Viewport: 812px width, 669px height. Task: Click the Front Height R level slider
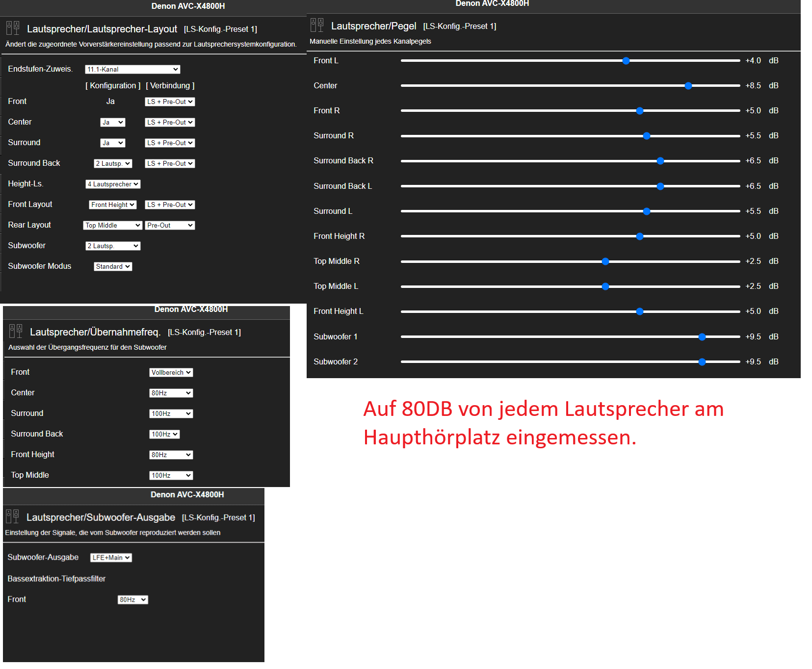[570, 236]
